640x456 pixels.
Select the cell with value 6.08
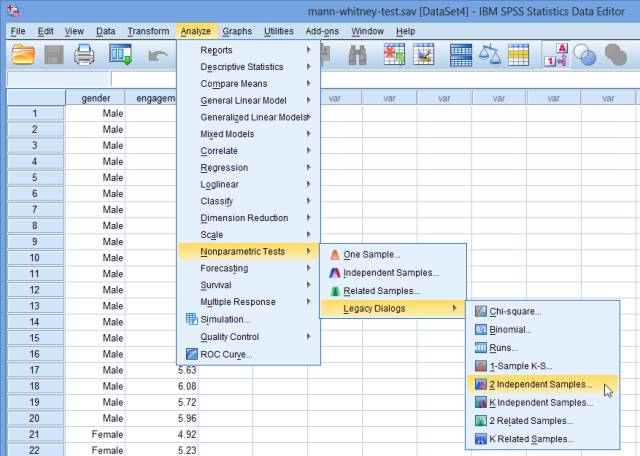coord(162,386)
